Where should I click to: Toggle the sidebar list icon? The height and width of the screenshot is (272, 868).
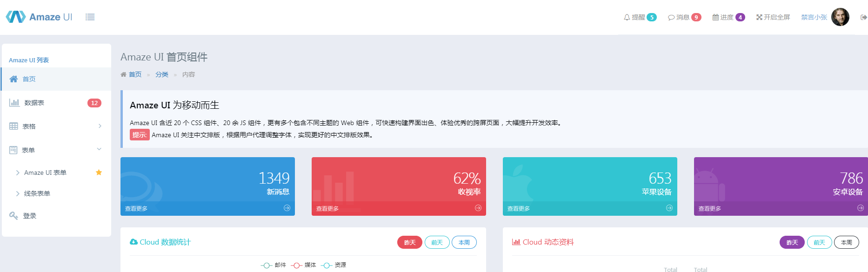[x=90, y=17]
